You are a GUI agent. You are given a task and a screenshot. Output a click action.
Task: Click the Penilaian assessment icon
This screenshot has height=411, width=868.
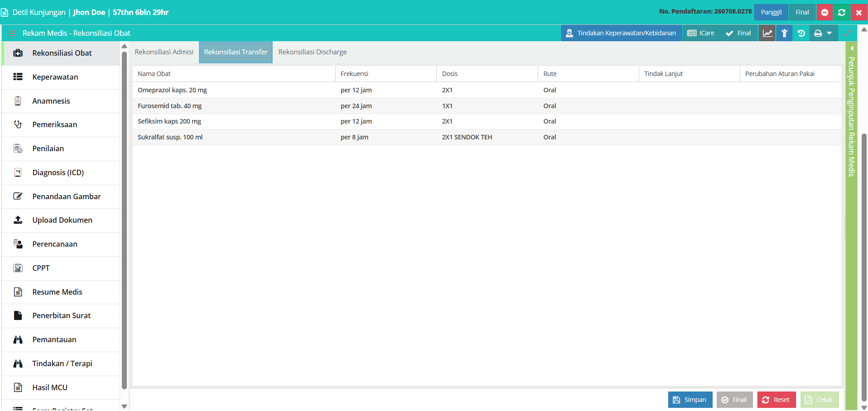point(18,148)
